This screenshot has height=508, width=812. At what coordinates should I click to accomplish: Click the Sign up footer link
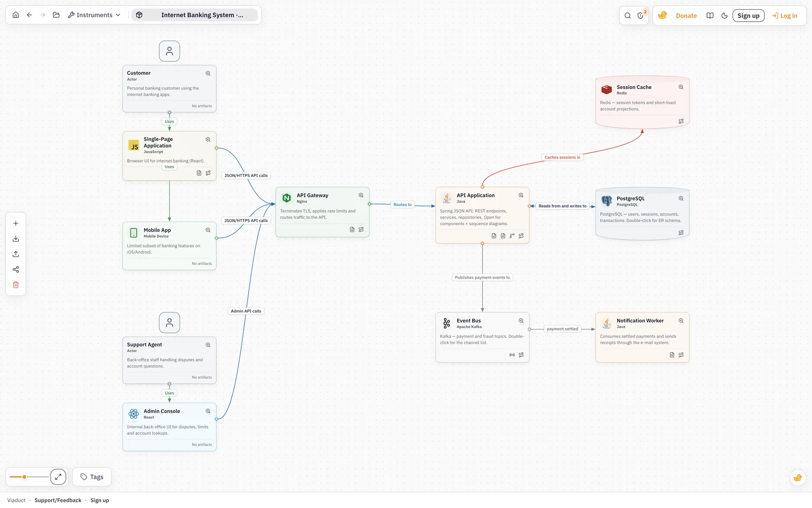(100, 500)
